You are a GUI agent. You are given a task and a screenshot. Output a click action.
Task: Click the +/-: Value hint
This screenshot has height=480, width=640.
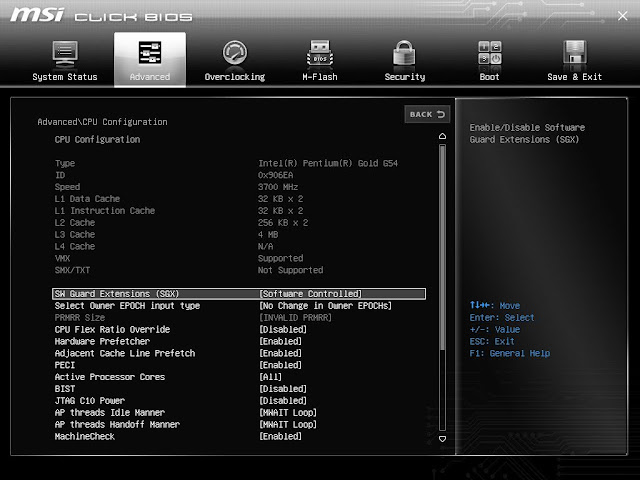(x=495, y=329)
